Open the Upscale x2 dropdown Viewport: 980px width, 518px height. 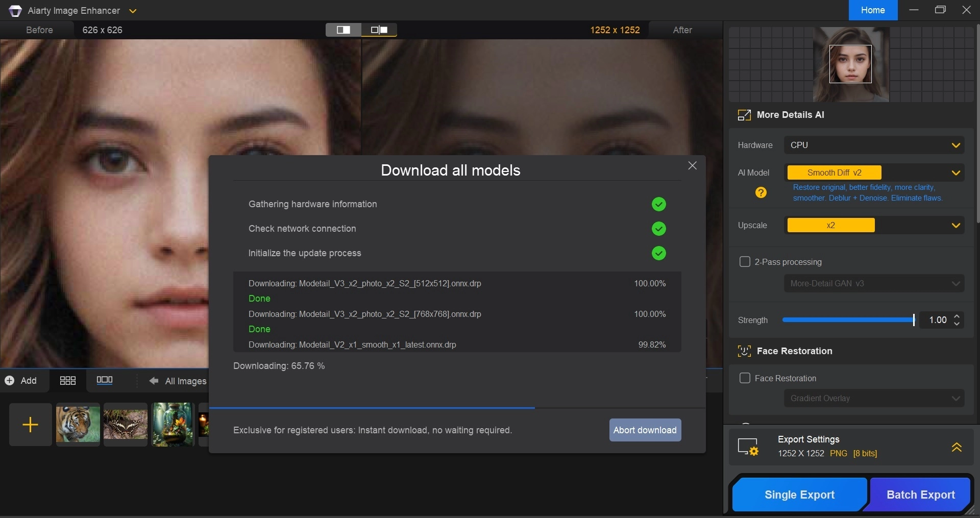point(874,226)
